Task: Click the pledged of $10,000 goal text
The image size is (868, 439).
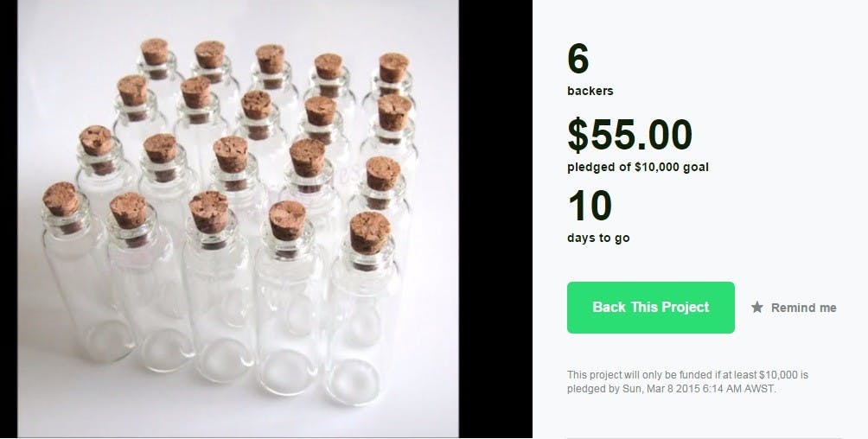Action: point(637,167)
